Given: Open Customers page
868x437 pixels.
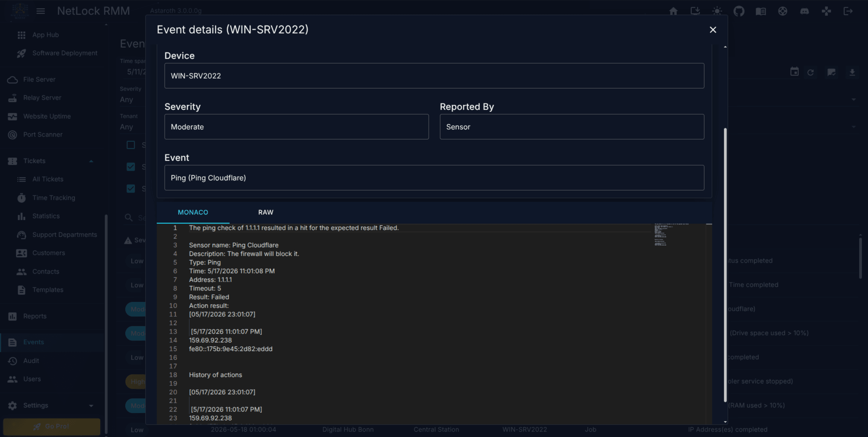Looking at the screenshot, I should (49, 253).
